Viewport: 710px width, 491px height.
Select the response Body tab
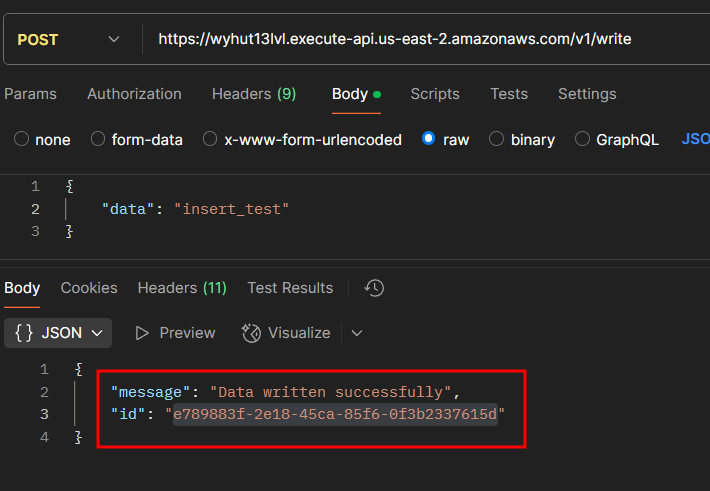[x=22, y=288]
